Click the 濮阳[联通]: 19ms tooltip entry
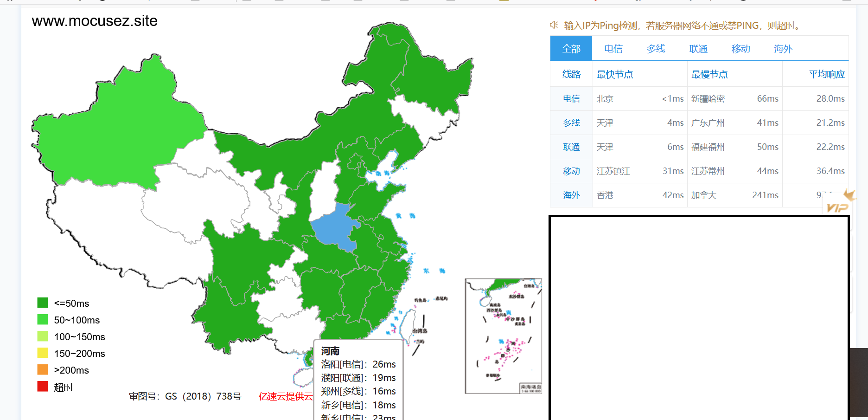This screenshot has height=420, width=868. click(x=358, y=378)
